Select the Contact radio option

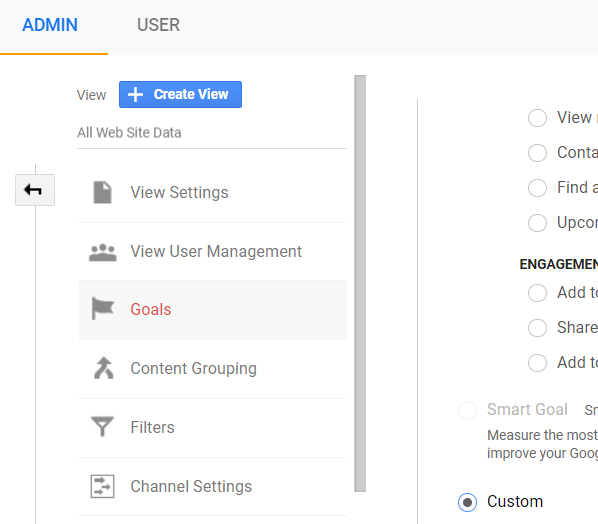pos(537,153)
